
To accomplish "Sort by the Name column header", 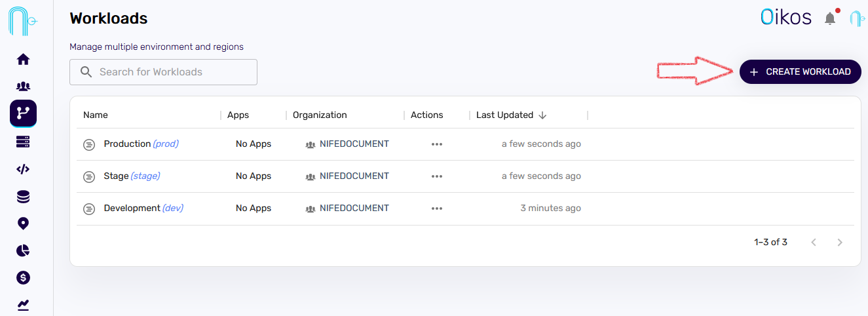I will coord(96,115).
